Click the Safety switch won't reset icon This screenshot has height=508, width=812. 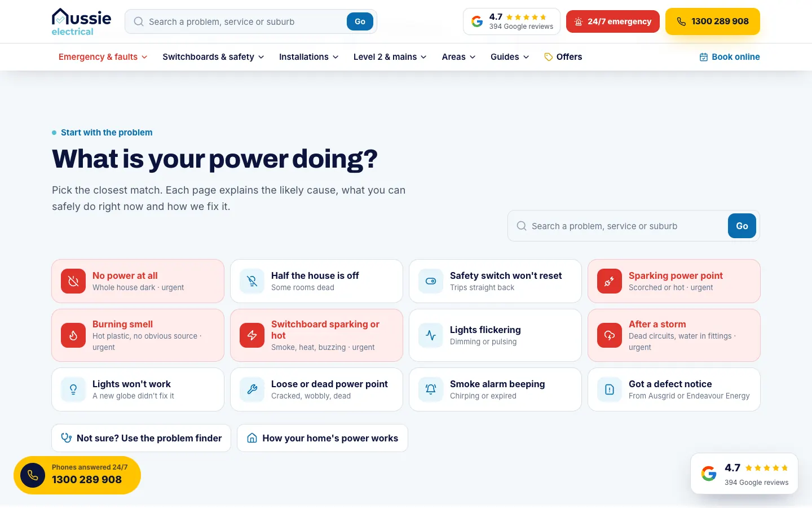coord(431,281)
